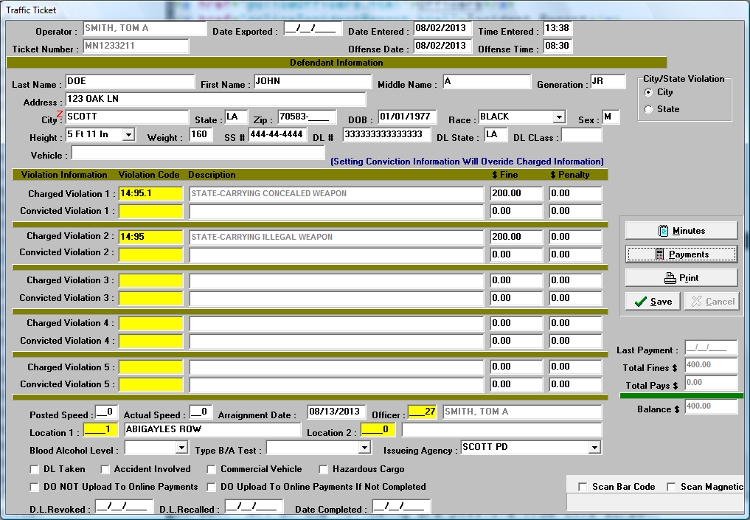Image resolution: width=750 pixels, height=520 pixels.
Task: Click the Cancel button
Action: pos(712,301)
